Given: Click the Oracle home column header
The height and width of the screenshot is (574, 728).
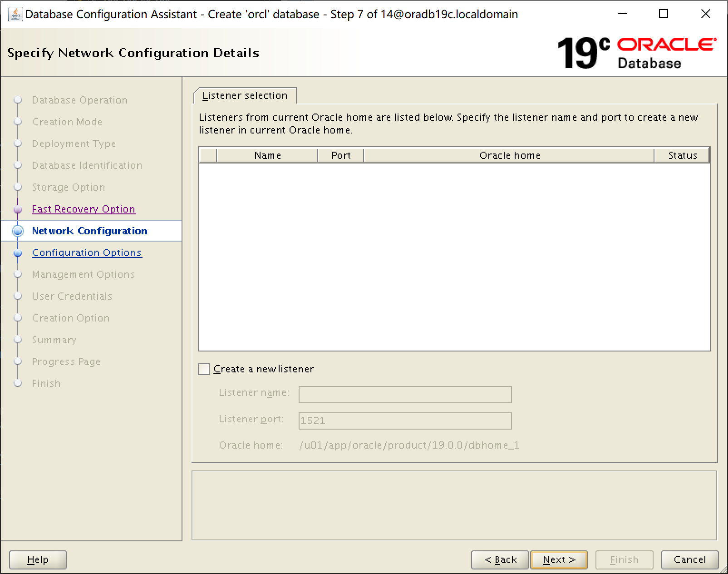Looking at the screenshot, I should pos(509,155).
